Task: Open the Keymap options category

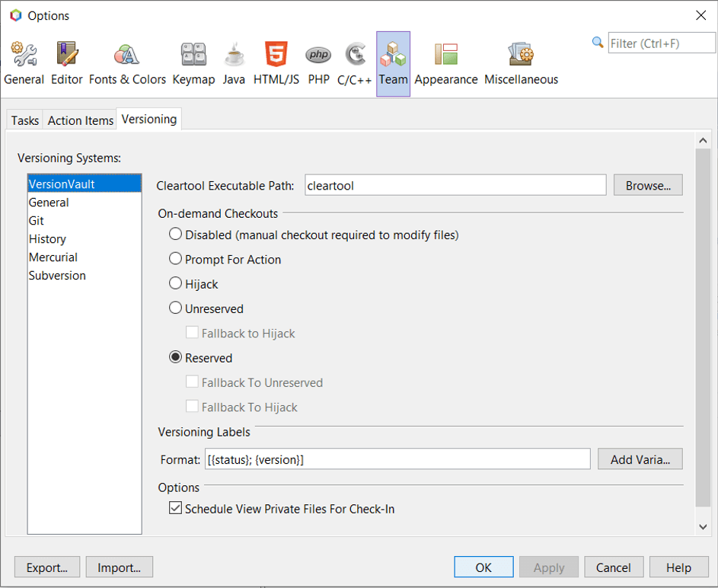Action: point(193,64)
